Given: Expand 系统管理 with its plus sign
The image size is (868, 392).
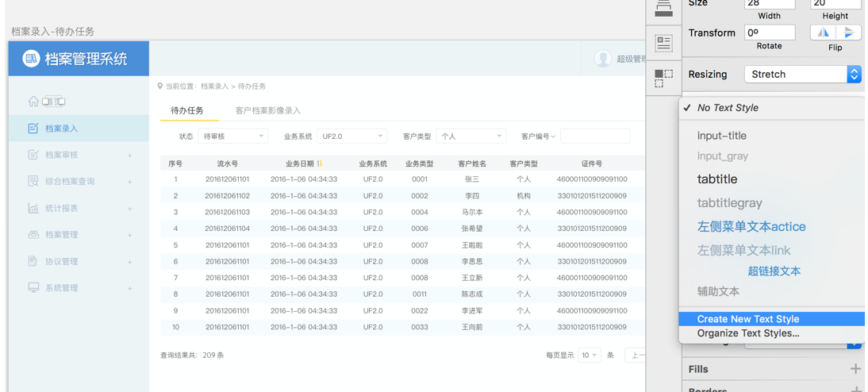Looking at the screenshot, I should pos(129,289).
